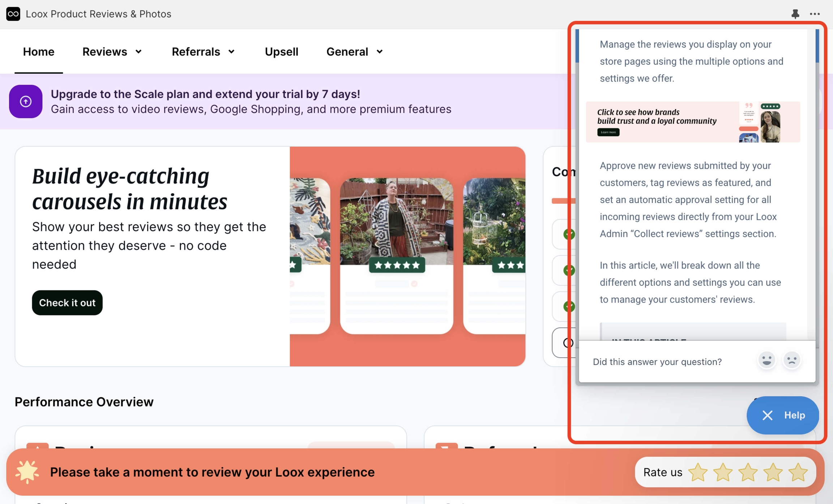Close the Help widget with the X
Image resolution: width=833 pixels, height=504 pixels.
click(x=767, y=415)
